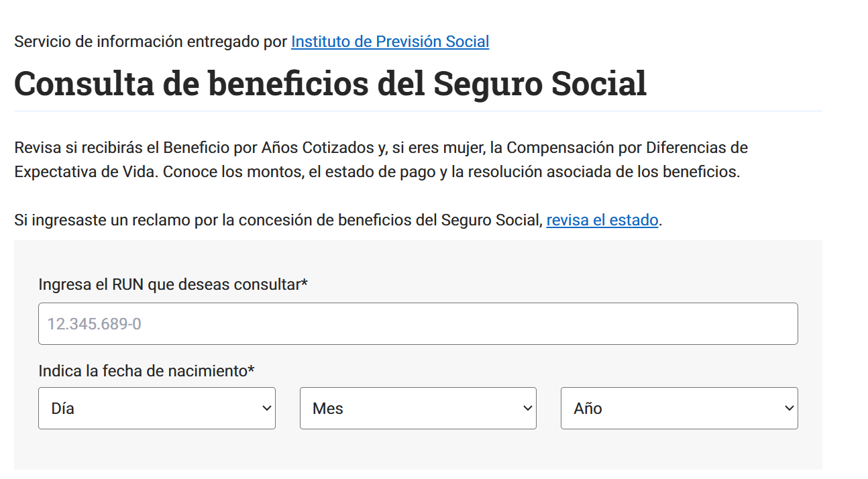Click the "Ingresa el RUN que deseas consultar" label
This screenshot has width=868, height=479.
[169, 284]
